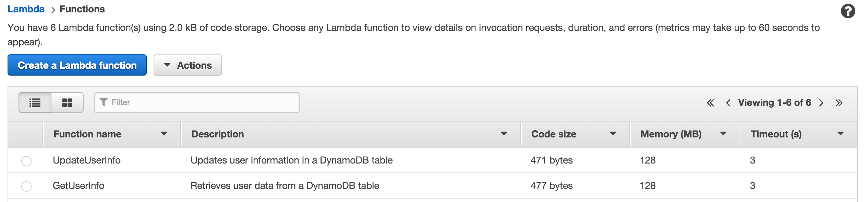Open the Actions dropdown menu
Screen dimensions: 868x202
pos(188,65)
